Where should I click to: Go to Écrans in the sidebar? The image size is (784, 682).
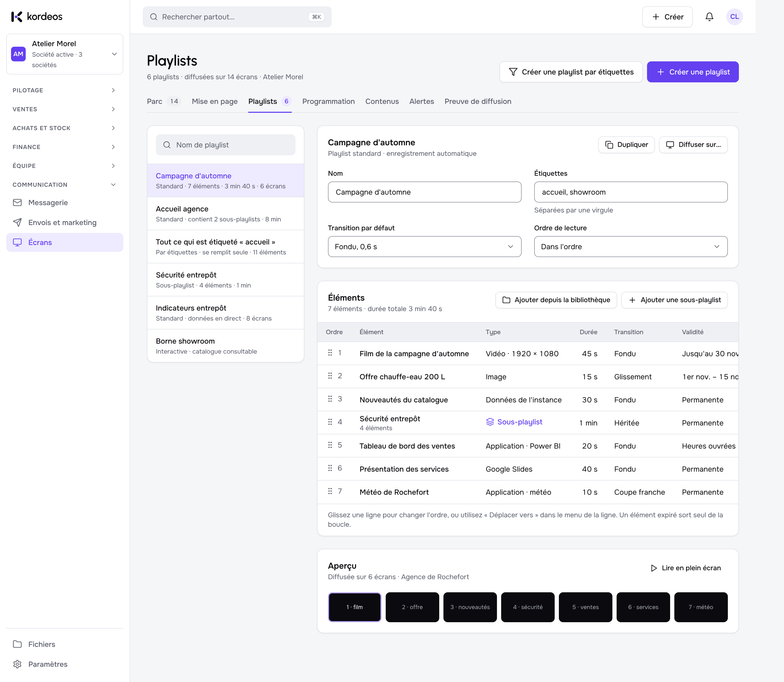[x=65, y=242]
